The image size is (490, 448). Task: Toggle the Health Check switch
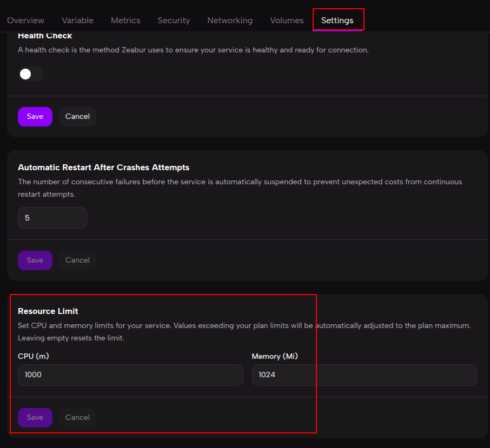point(30,74)
